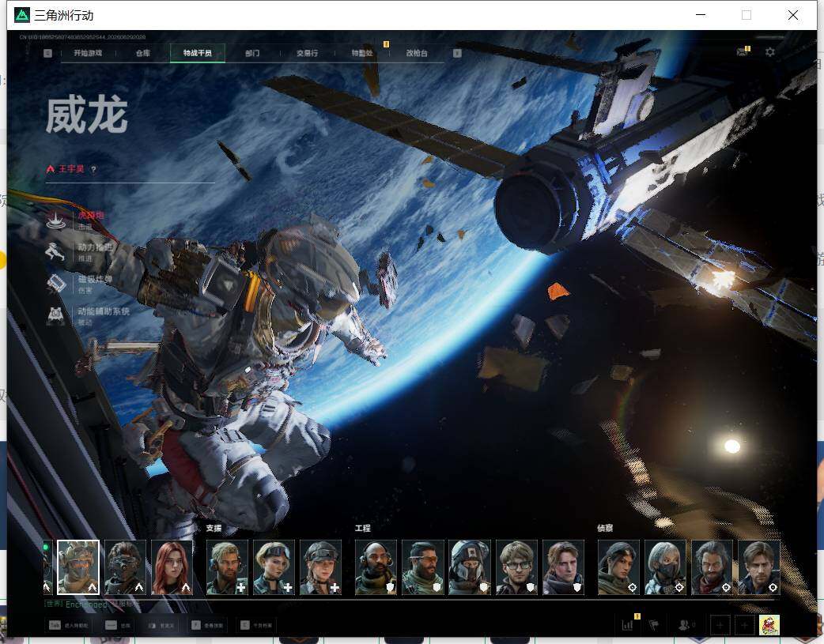Select the glasses-wearing 工程 operator portrait

click(x=516, y=567)
